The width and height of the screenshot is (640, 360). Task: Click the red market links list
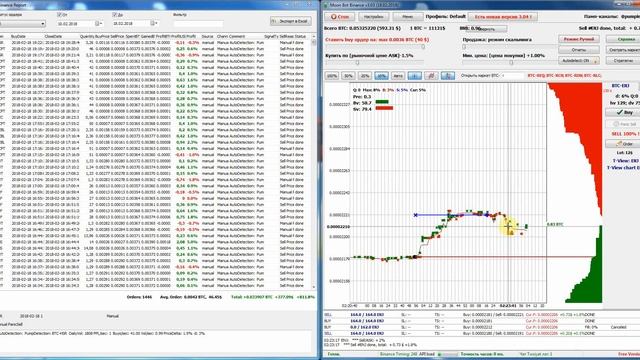(x=564, y=76)
